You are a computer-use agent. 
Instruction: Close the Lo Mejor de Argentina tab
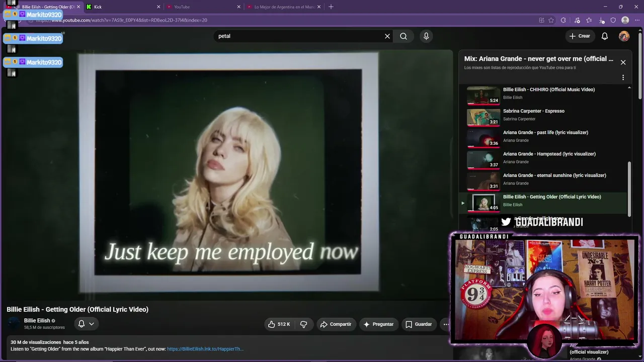[x=319, y=7]
